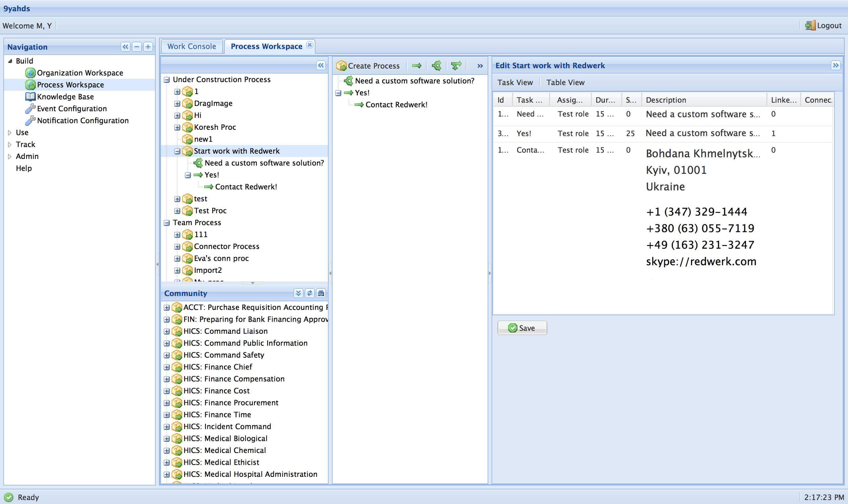Open Help in Navigation
This screenshot has width=848, height=504.
click(x=24, y=168)
